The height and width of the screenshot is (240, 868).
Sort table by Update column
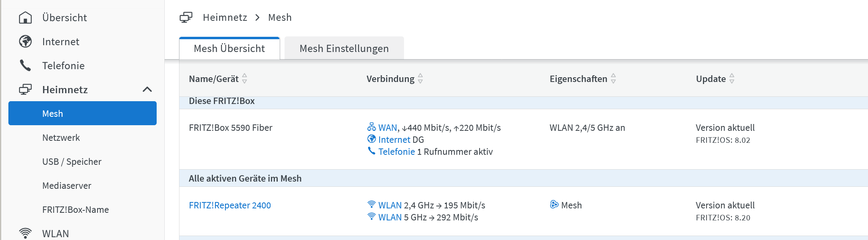732,79
